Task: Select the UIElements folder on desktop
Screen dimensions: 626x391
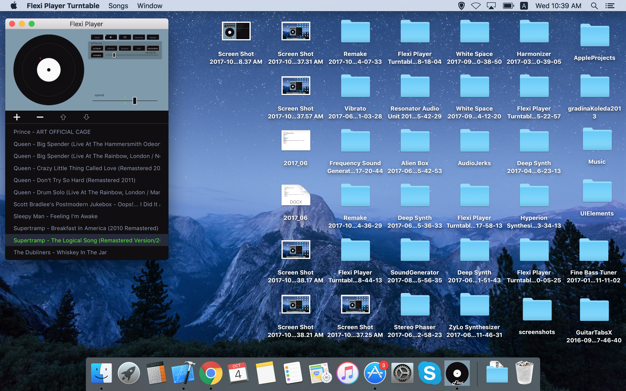Action: point(597,191)
